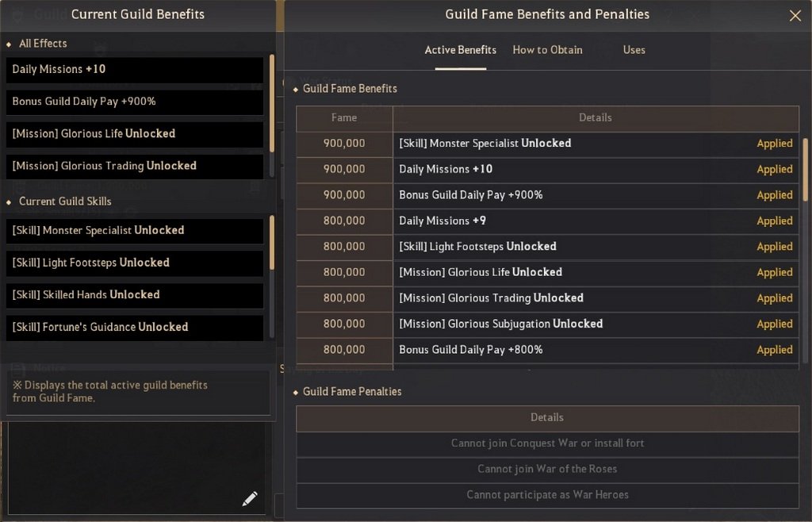The image size is (812, 522).
Task: Pick the Fortune's Guidance guild skill
Action: [x=135, y=328]
